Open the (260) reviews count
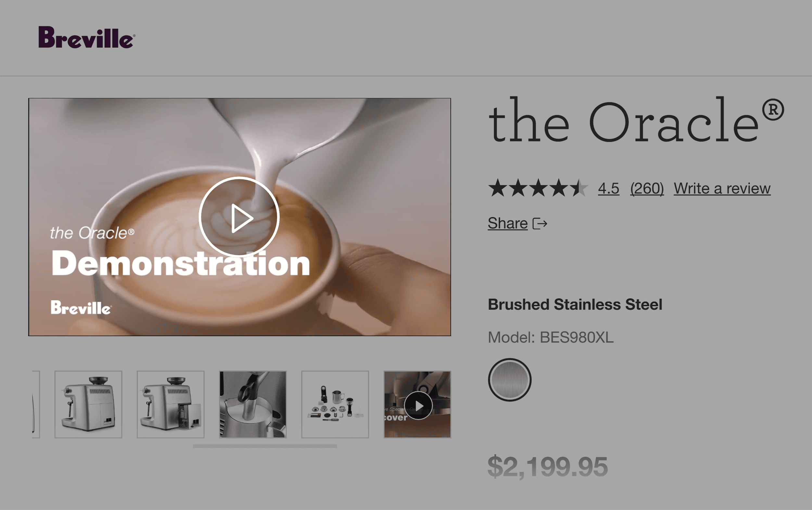 (647, 188)
